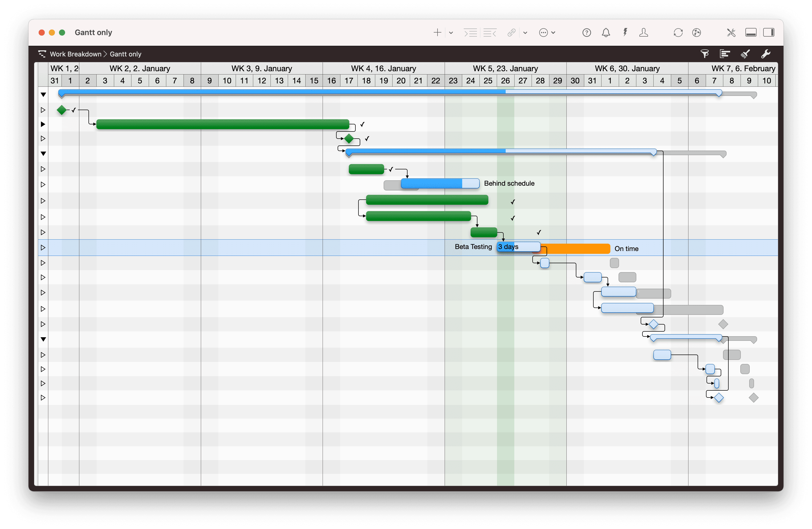812x529 pixels.
Task: Select the Gantt only breadcrumb label
Action: pyautogui.click(x=125, y=54)
